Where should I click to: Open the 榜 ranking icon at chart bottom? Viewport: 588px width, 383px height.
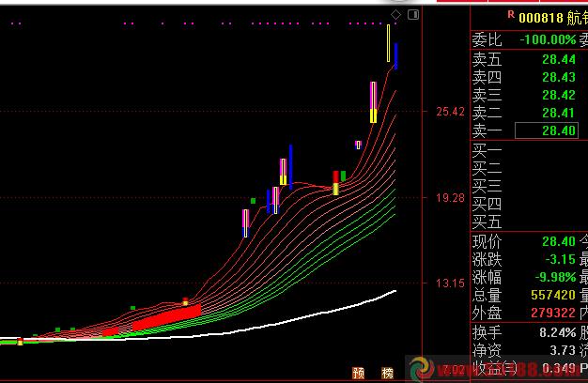click(x=385, y=371)
